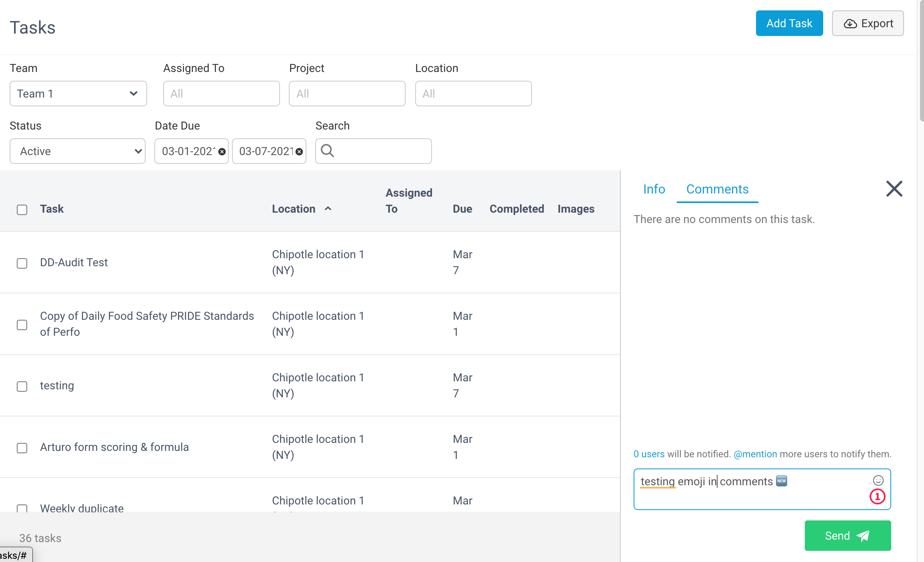Clear the 03-01-2021 start date
Image resolution: width=924 pixels, height=562 pixels.
[222, 151]
